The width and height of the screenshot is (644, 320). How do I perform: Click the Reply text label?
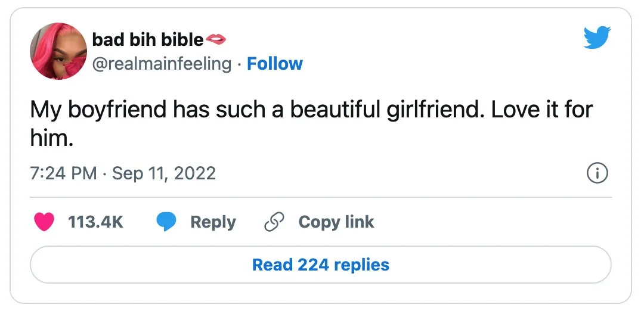point(213,223)
